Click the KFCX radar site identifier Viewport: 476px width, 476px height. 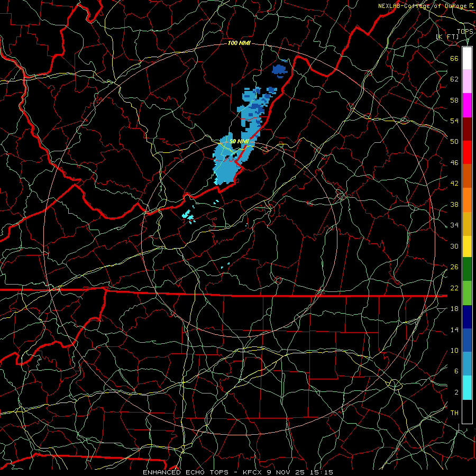[x=253, y=472]
